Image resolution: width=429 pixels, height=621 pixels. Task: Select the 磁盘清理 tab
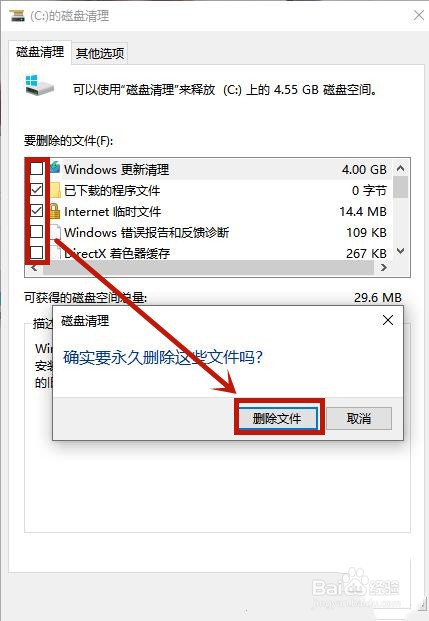tap(40, 52)
